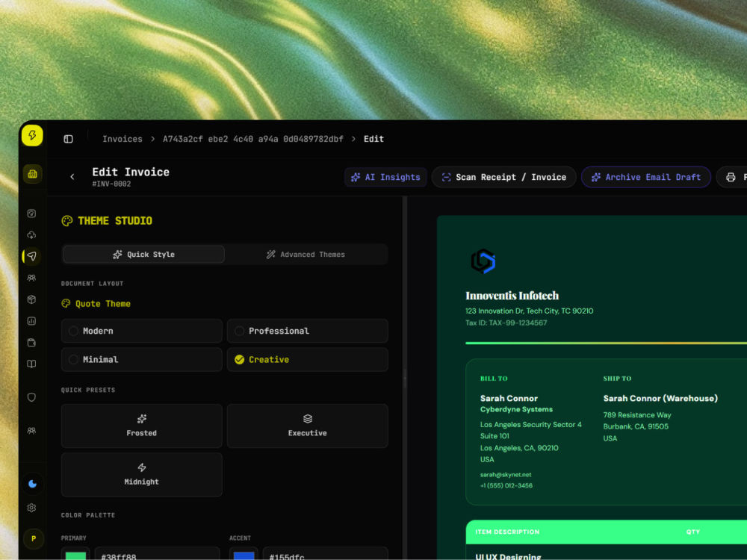This screenshot has height=560, width=747.
Task: Click the palette icon next to Theme Studio
Action: 67,221
